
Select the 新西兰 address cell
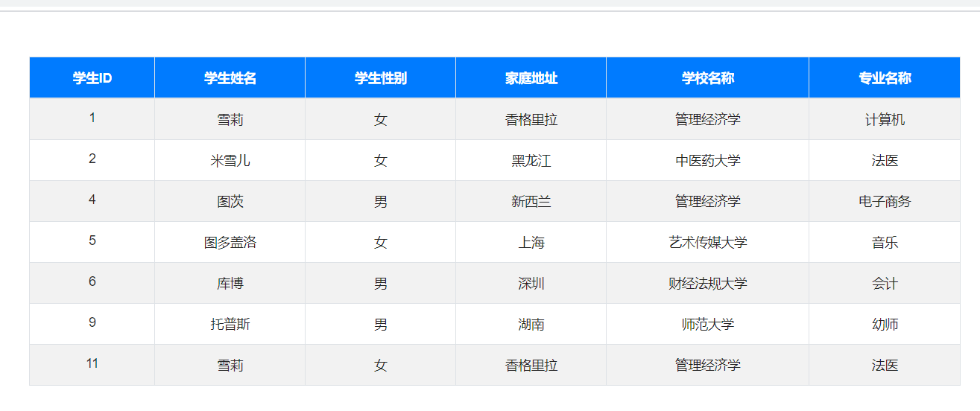click(x=531, y=201)
